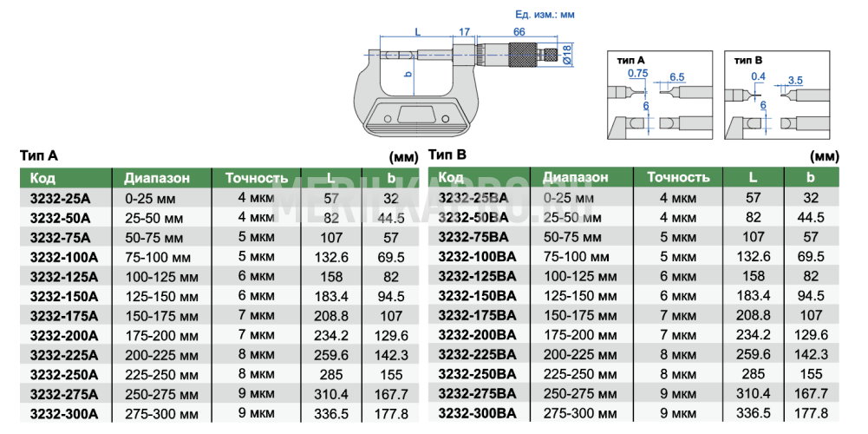Select code 3232-150A
The height and width of the screenshot is (434, 868).
pyautogui.click(x=63, y=297)
